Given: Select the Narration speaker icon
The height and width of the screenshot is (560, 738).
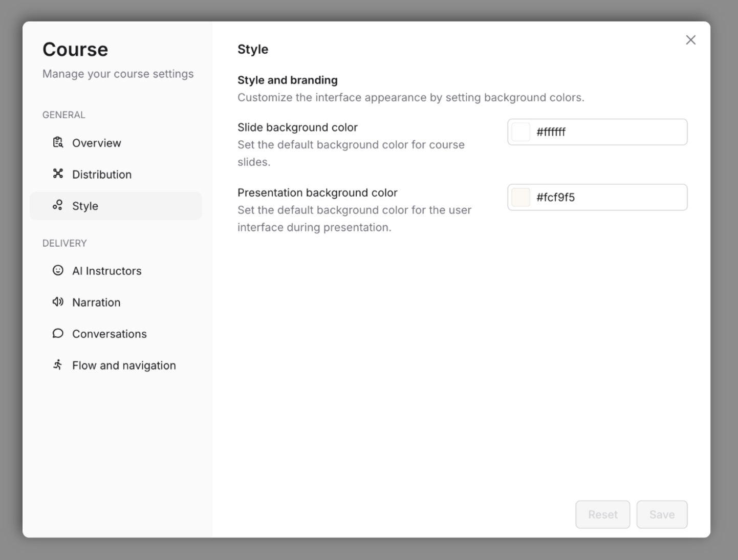Looking at the screenshot, I should point(58,302).
